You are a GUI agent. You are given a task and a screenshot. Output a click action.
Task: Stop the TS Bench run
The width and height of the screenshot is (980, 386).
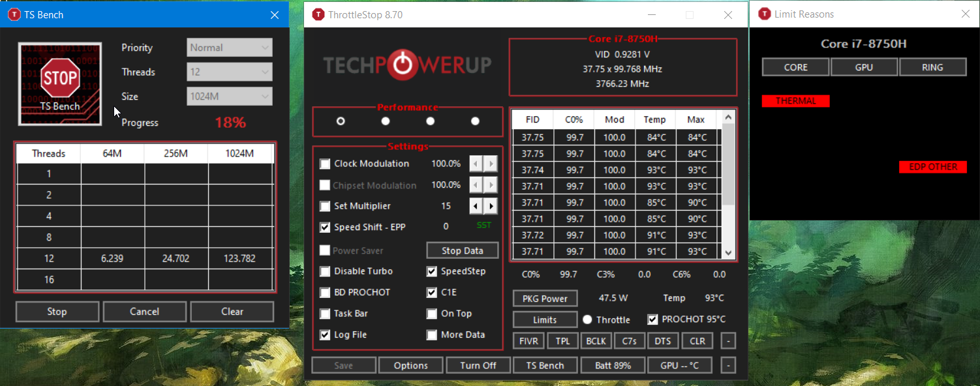pyautogui.click(x=57, y=312)
